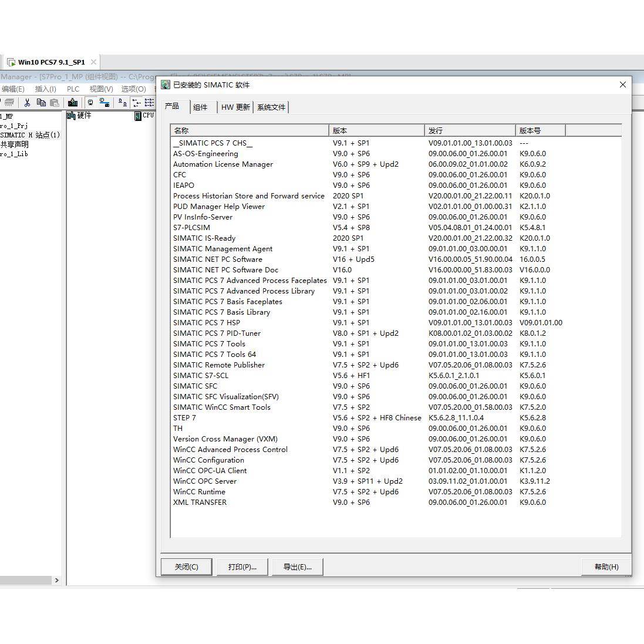Close the installed SIMATIC software dialog
The image size is (644, 644).
[x=623, y=85]
